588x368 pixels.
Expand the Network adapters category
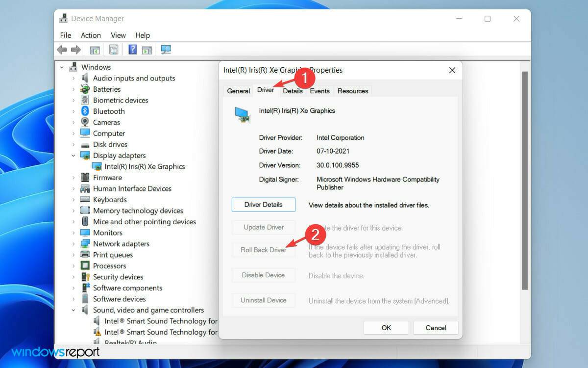tap(73, 243)
